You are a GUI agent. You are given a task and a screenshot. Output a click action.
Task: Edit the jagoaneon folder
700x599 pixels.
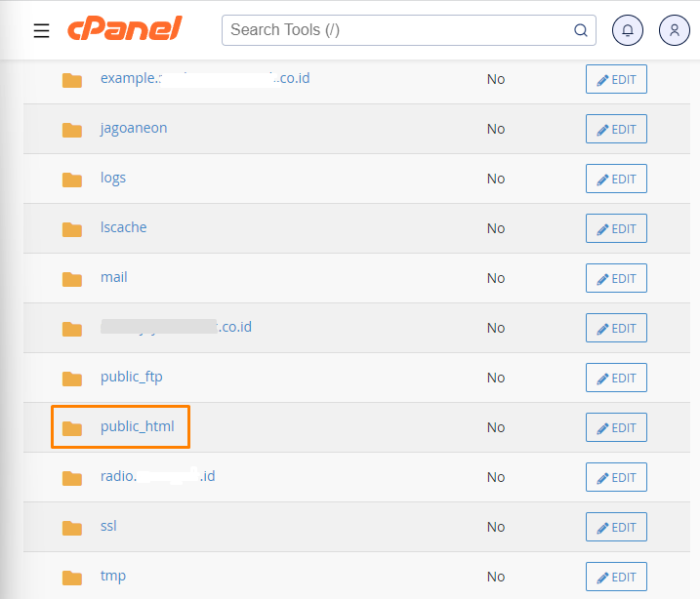616,129
